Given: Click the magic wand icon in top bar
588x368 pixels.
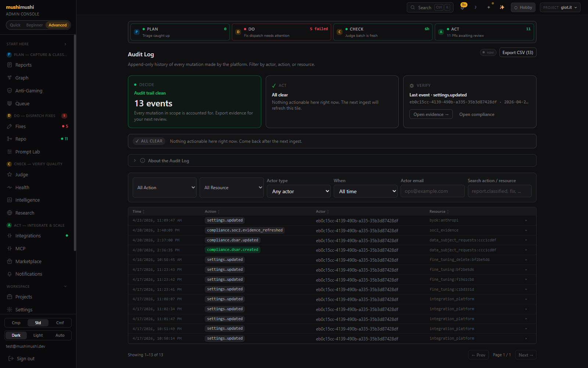Looking at the screenshot, I should (502, 7).
